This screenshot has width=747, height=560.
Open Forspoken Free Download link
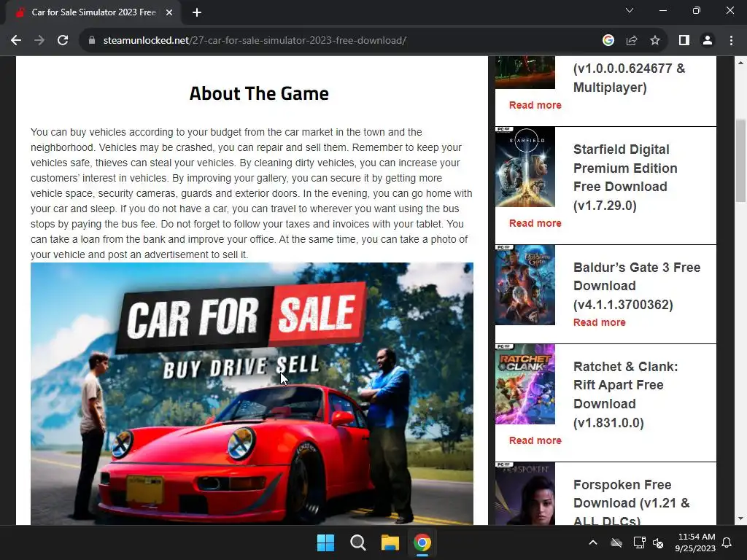[x=631, y=502]
